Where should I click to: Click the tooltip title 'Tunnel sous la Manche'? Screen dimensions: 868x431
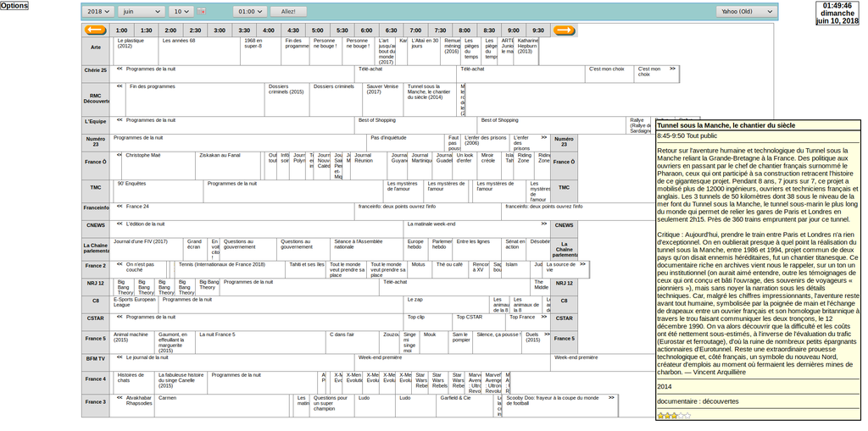click(726, 125)
